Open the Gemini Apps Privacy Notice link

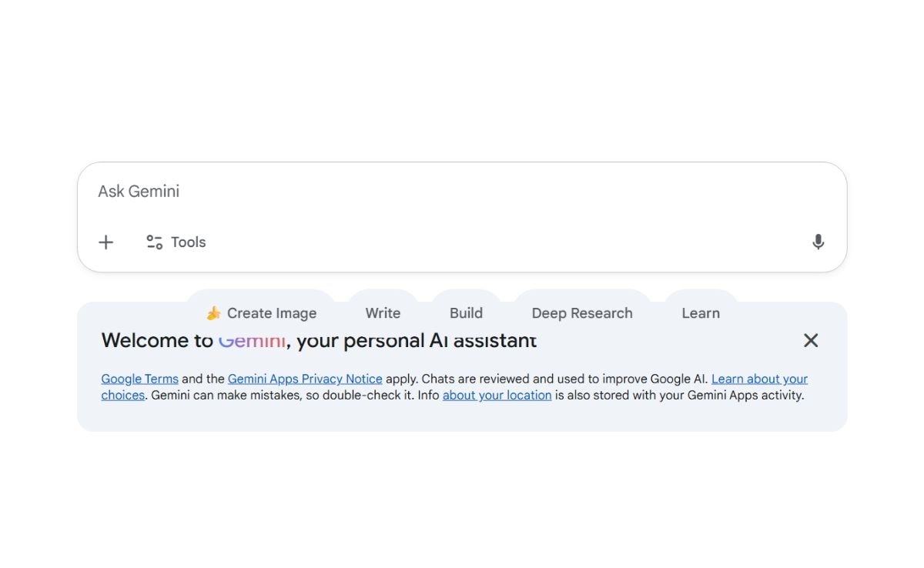(305, 379)
